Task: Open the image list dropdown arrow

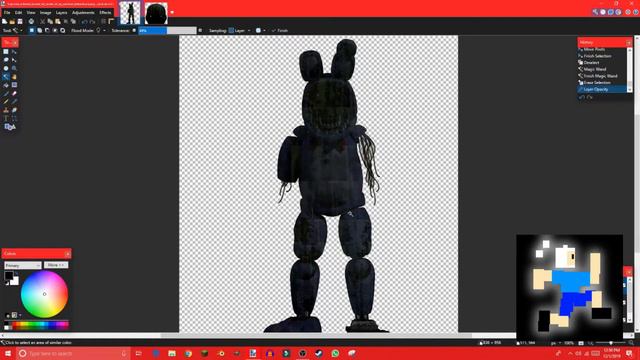Action: tap(172, 13)
